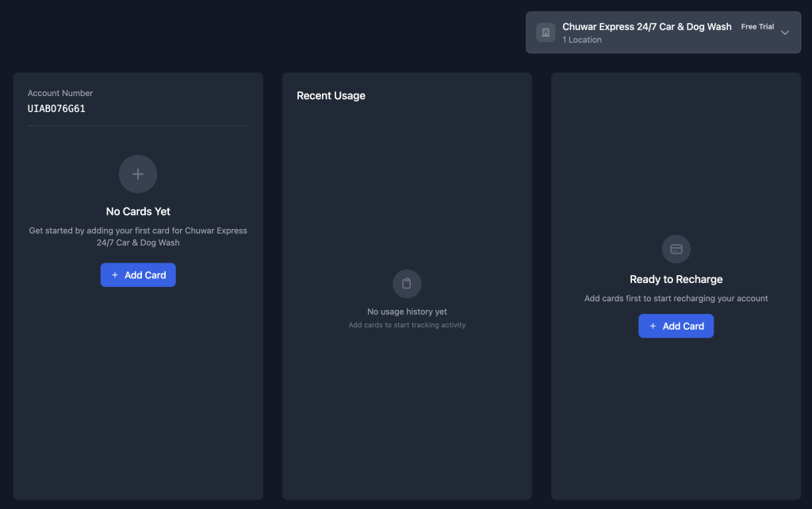
Task: Click the building icon in location selector
Action: coord(546,33)
